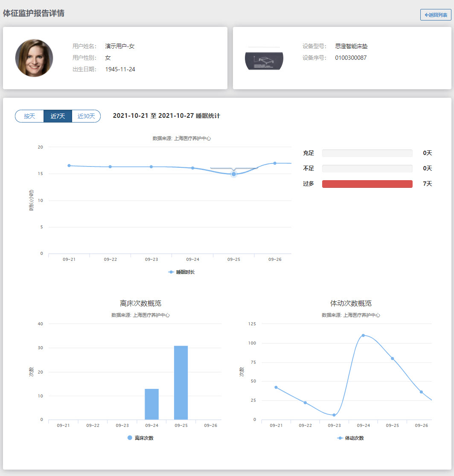Click the 09-25 body movement data point

[x=392, y=358]
